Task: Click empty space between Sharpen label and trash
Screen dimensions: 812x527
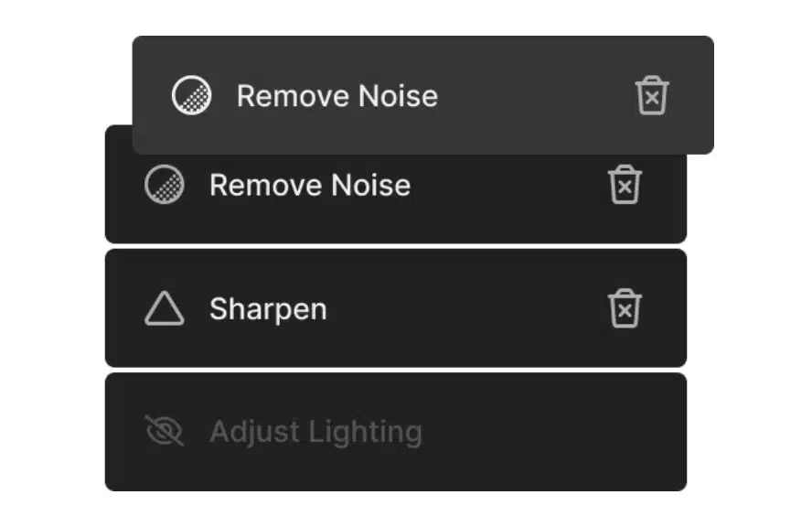Action: 466,309
